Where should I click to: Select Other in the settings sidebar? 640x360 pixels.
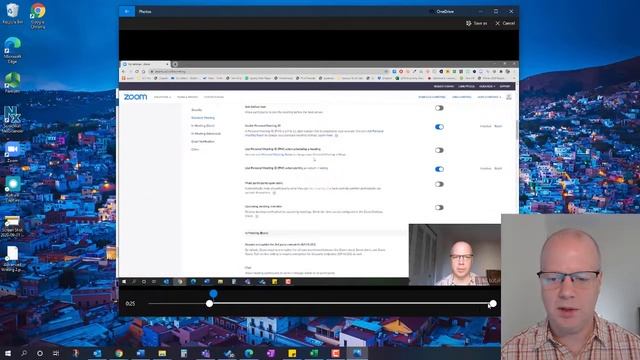coord(195,149)
